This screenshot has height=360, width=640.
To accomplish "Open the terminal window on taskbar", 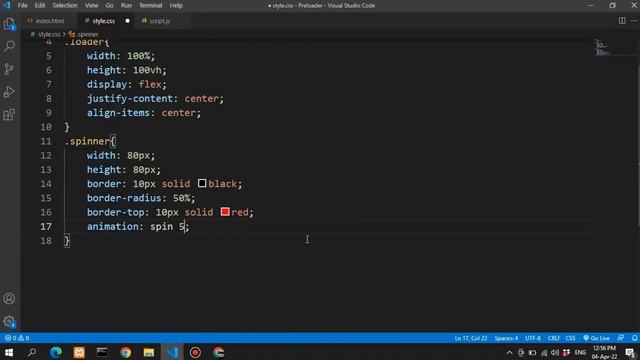I will [x=102, y=352].
